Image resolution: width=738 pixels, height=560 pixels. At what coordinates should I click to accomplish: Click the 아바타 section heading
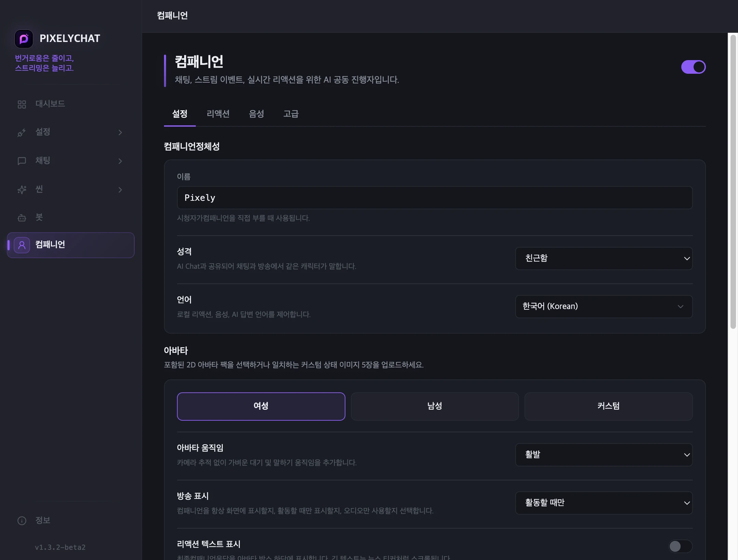pyautogui.click(x=176, y=351)
